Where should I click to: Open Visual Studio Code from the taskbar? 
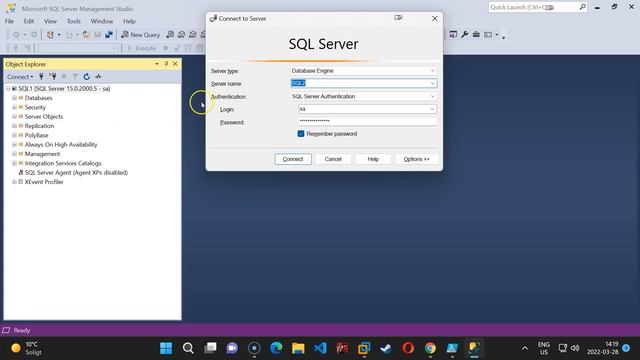tap(320, 348)
